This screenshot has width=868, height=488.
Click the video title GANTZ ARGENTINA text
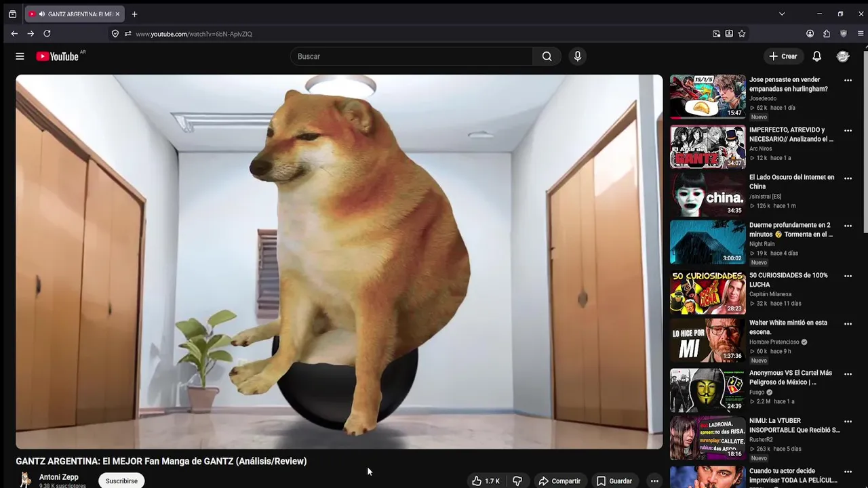[x=161, y=461]
